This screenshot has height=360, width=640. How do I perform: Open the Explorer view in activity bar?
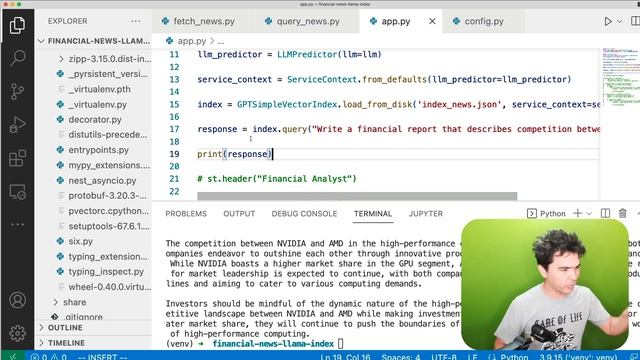point(17,25)
